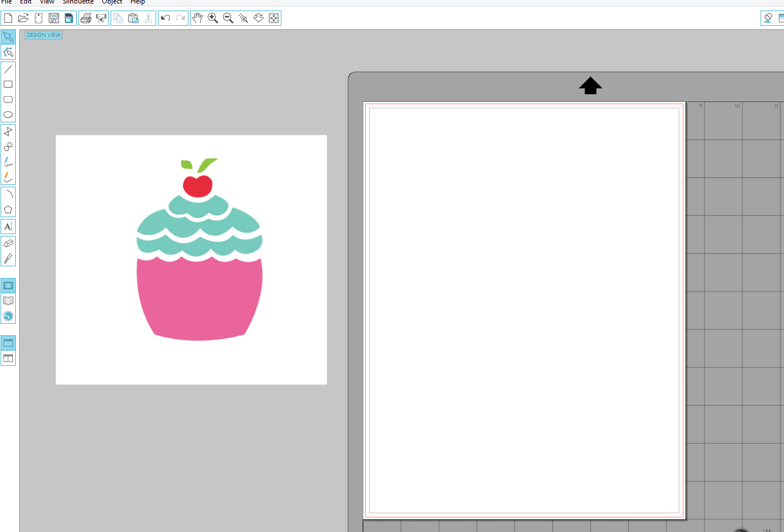Screen dimensions: 784x532
Task: Open the View menu
Action: (x=47, y=2)
